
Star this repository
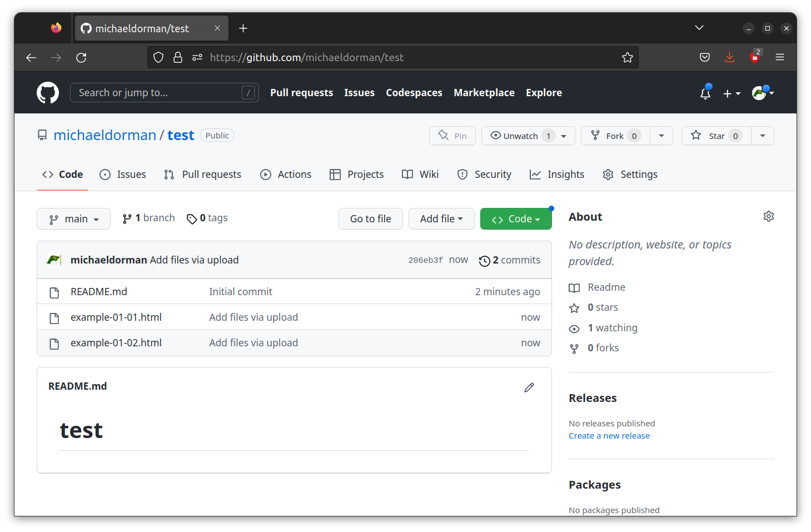coord(715,135)
